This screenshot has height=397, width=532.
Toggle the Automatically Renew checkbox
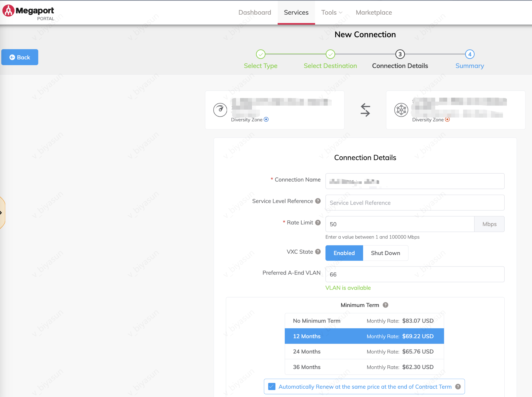272,387
